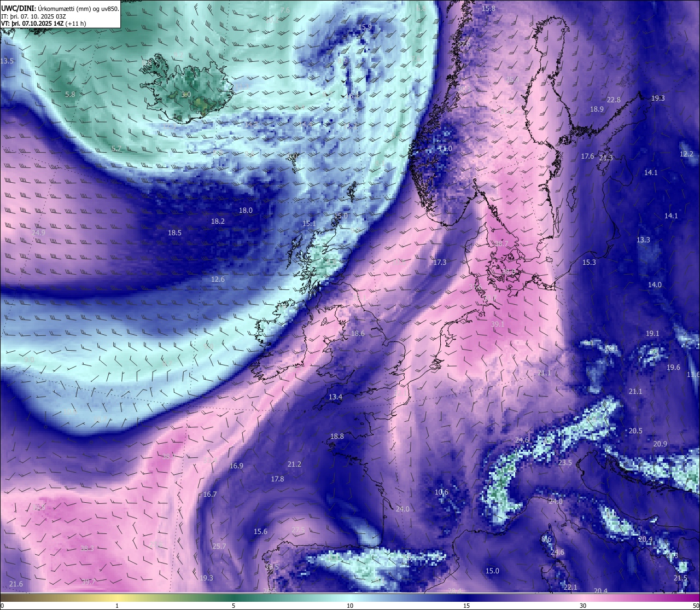Screen dimensions: 700x610
Task: Click the color scale tick label 10
Action: pos(350,606)
